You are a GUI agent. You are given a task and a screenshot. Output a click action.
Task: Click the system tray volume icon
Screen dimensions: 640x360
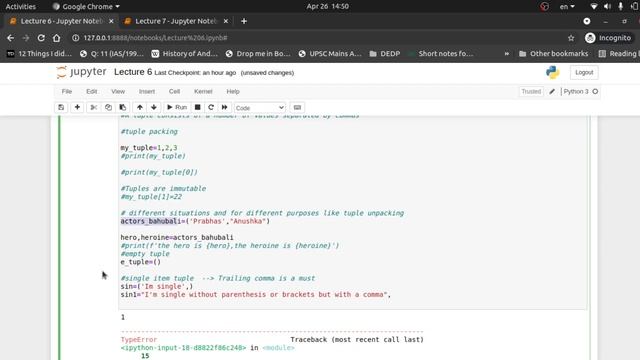point(607,7)
